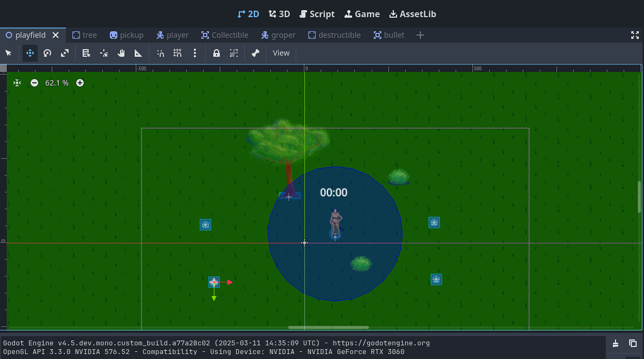This screenshot has height=359, width=644.
Task: Switch to the bullet scene tab
Action: [389, 35]
